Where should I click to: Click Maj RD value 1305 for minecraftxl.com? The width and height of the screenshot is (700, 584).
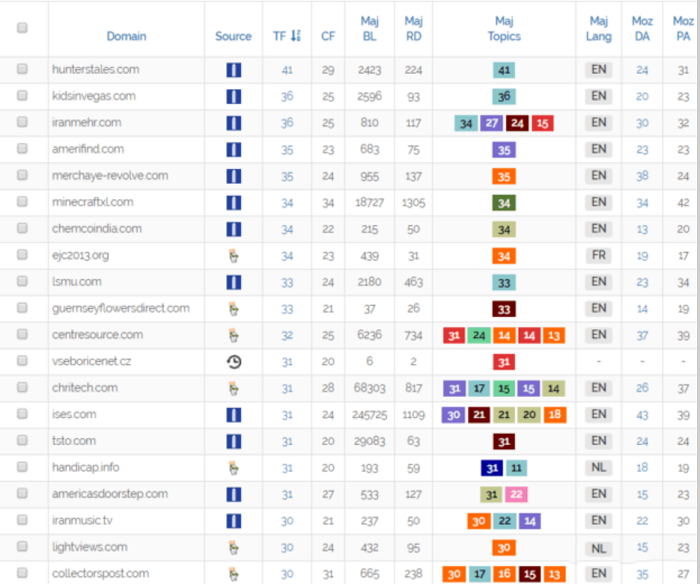(x=413, y=203)
